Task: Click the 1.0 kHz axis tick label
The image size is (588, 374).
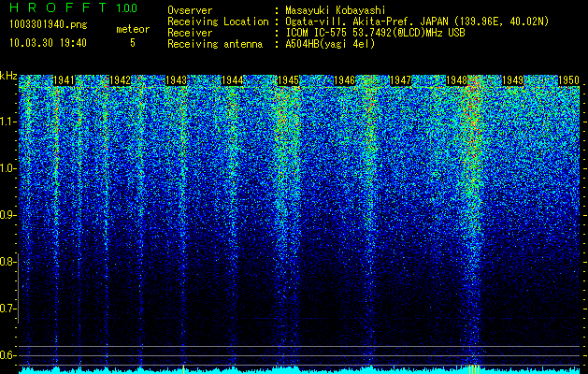Action: pyautogui.click(x=8, y=169)
